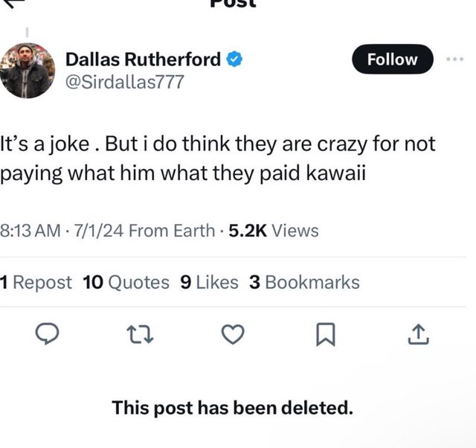Screen dimensions: 476x448
Task: Open the @Sirdallas777 handle link
Action: click(x=124, y=82)
